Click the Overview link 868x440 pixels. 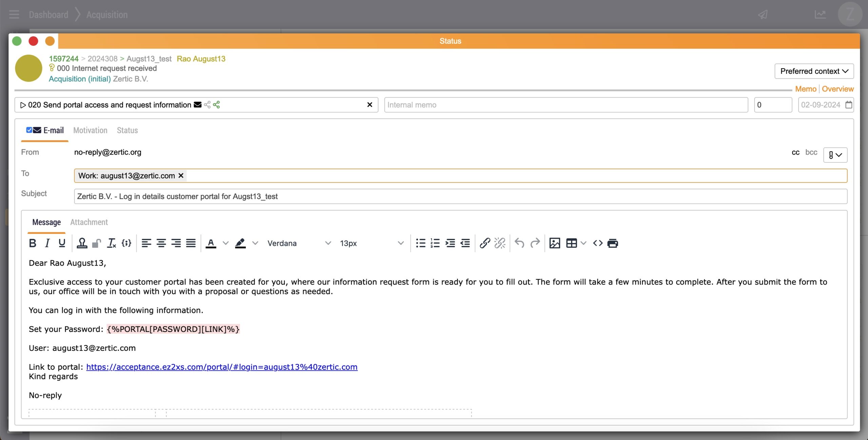tap(837, 89)
